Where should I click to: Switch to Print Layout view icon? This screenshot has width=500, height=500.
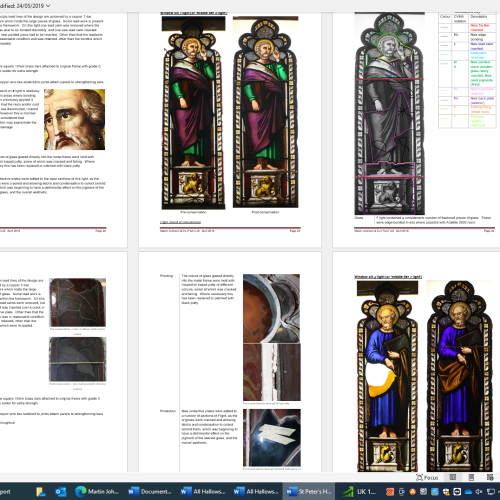click(471, 477)
